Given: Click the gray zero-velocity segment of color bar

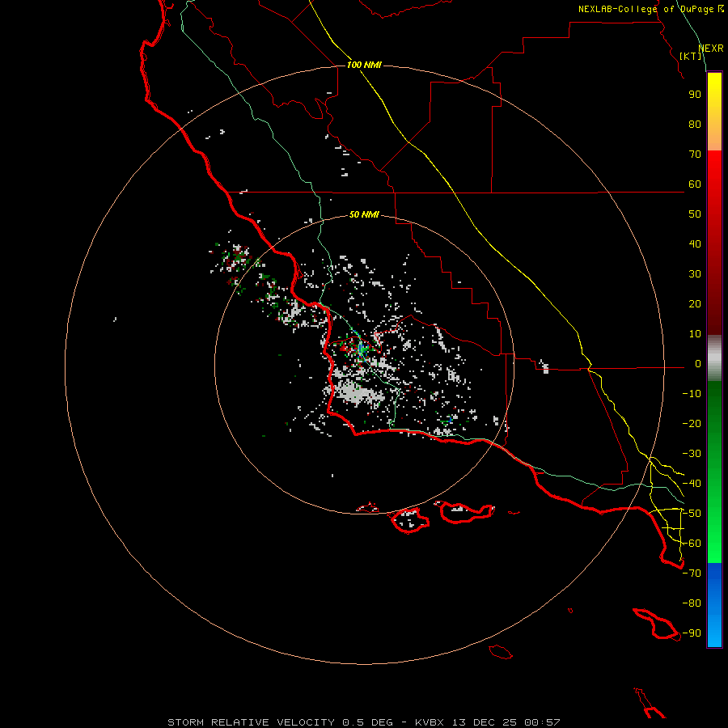Looking at the screenshot, I should pyautogui.click(x=714, y=358).
